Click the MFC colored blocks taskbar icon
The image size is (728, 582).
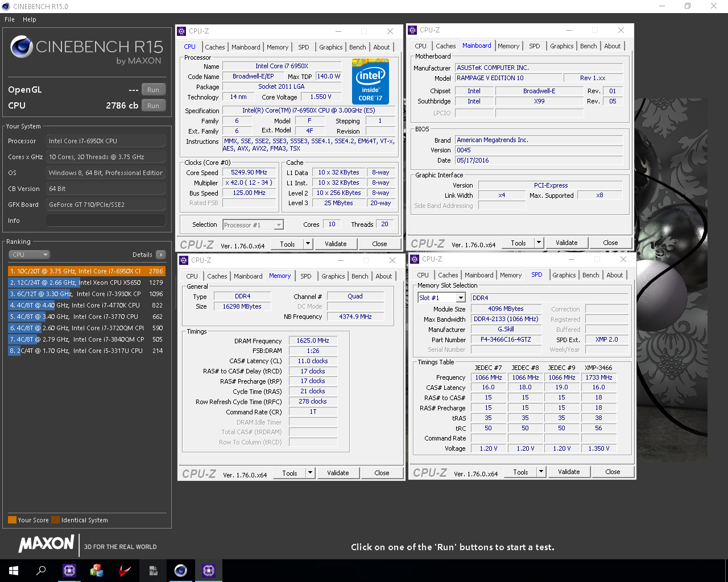[x=97, y=571]
